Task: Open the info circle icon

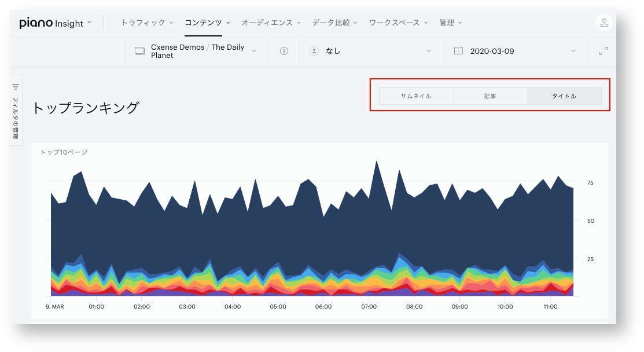Action: [284, 51]
